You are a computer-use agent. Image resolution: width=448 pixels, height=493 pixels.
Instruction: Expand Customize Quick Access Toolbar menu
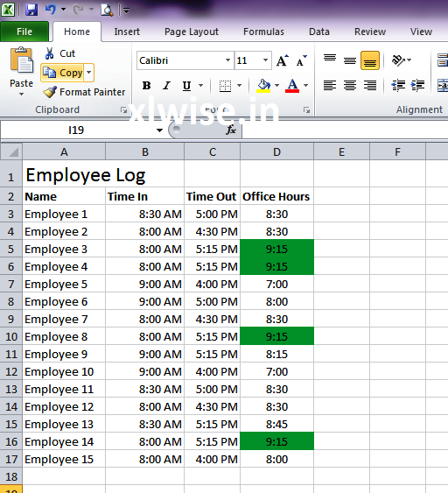[126, 11]
